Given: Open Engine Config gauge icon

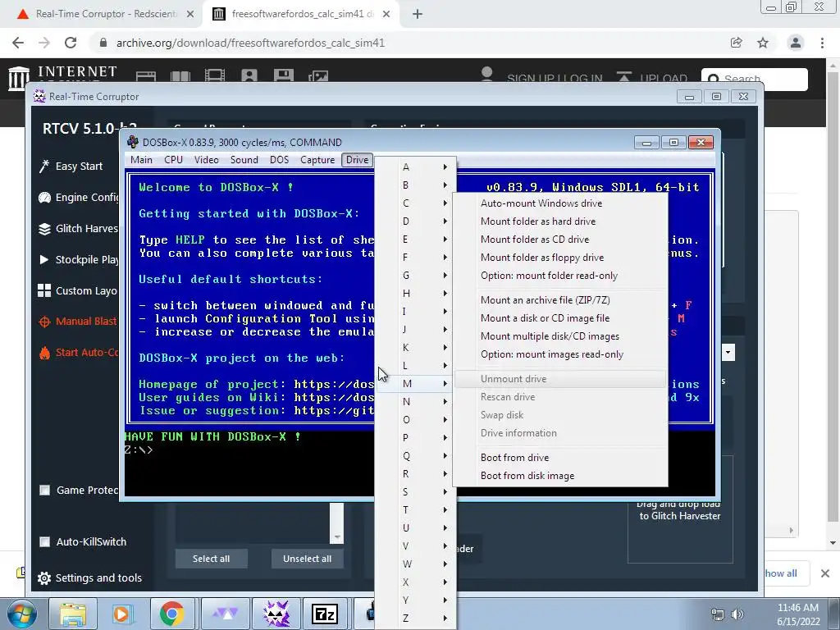Looking at the screenshot, I should point(44,198).
